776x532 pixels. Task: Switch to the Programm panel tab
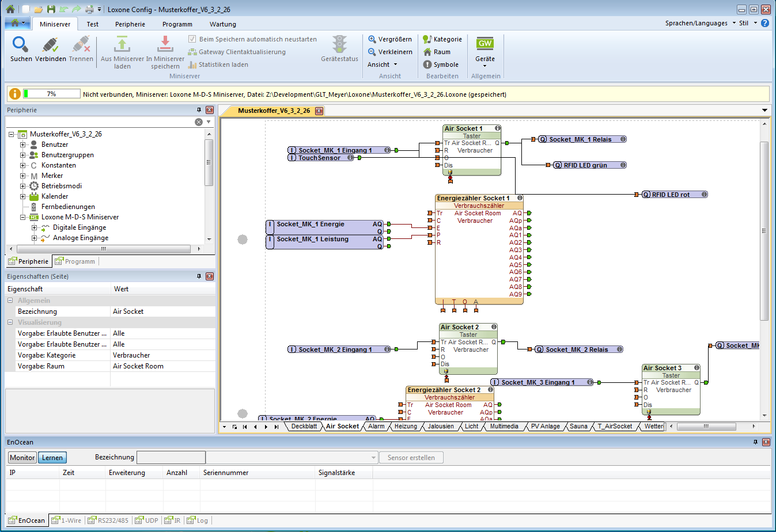(x=75, y=261)
